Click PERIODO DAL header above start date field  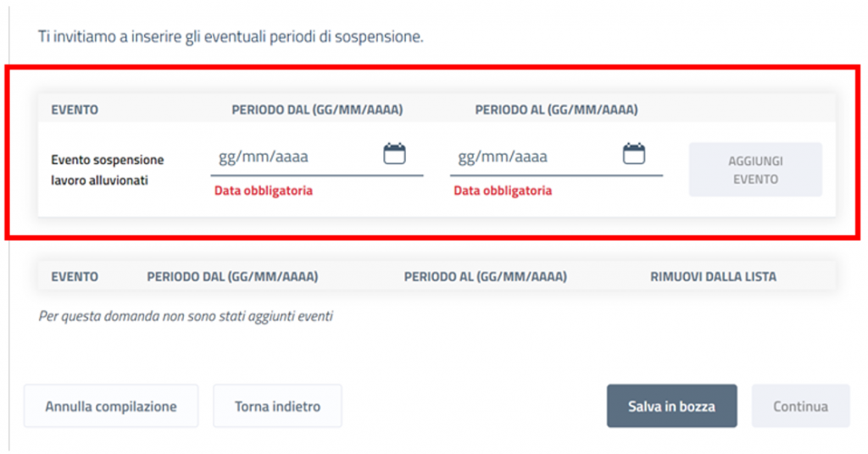[317, 109]
